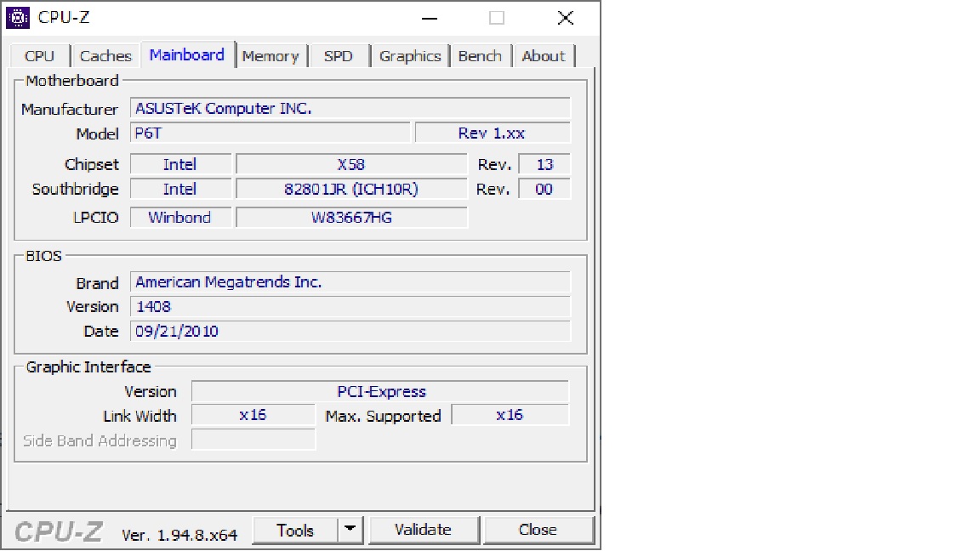Click BIOS brand American Megatrends Inc.

click(350, 281)
